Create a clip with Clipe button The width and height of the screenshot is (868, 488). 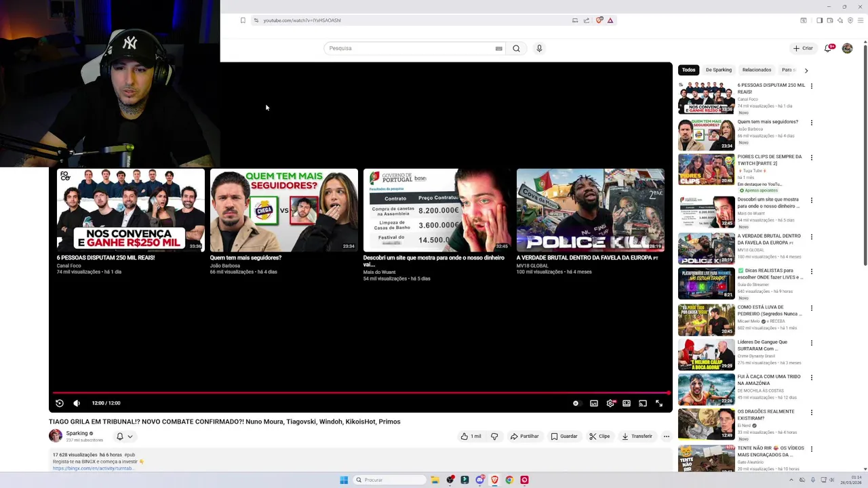tap(599, 436)
